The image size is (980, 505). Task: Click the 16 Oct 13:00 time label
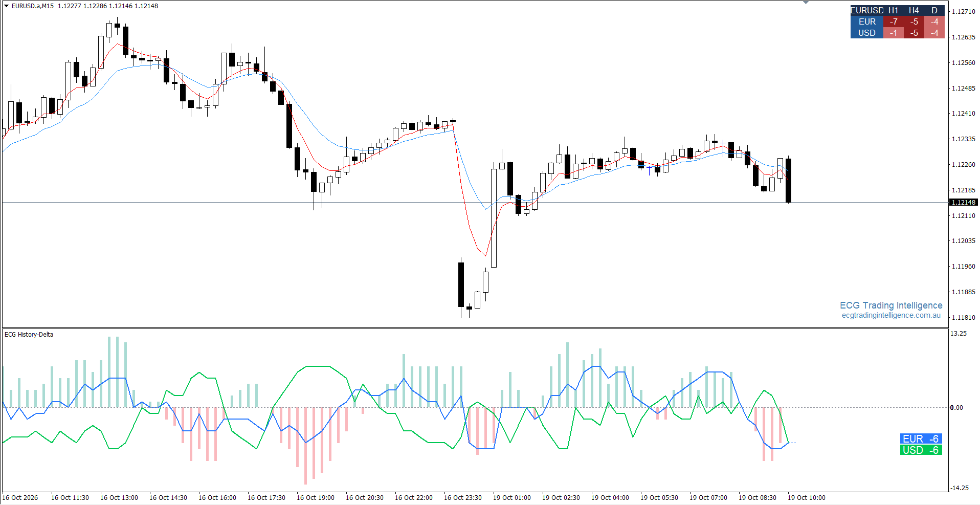[x=119, y=498]
